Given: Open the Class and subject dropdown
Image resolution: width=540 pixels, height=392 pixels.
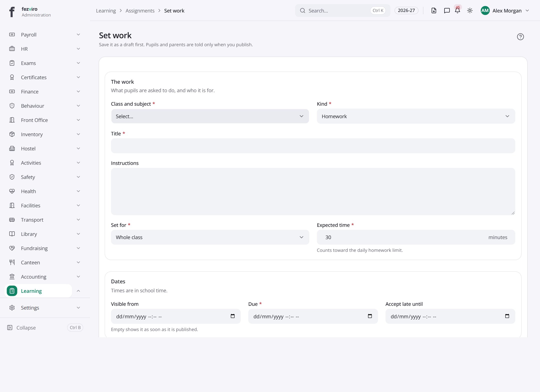Looking at the screenshot, I should [x=210, y=116].
